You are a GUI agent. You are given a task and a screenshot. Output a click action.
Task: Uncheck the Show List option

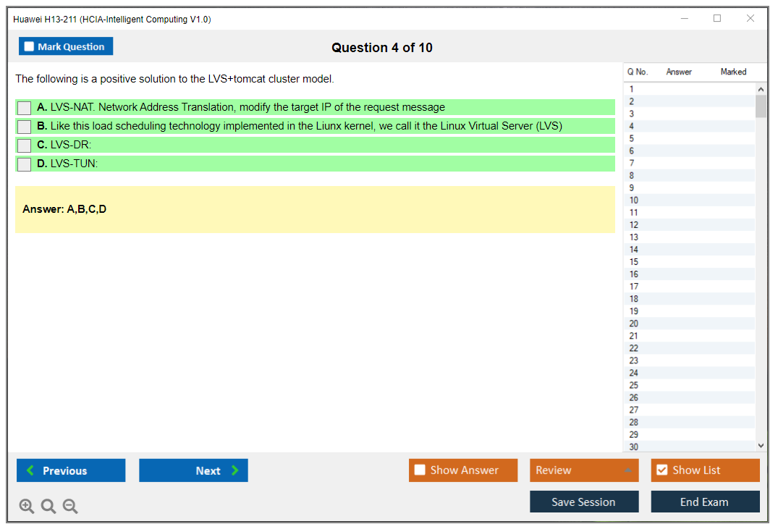point(661,470)
